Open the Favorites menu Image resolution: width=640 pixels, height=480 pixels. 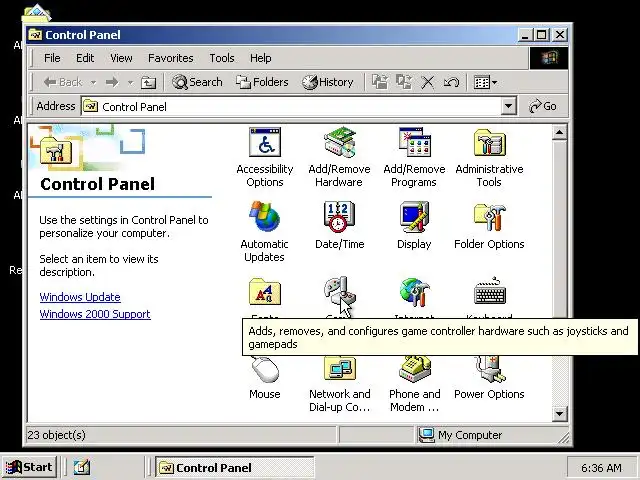pyautogui.click(x=171, y=58)
